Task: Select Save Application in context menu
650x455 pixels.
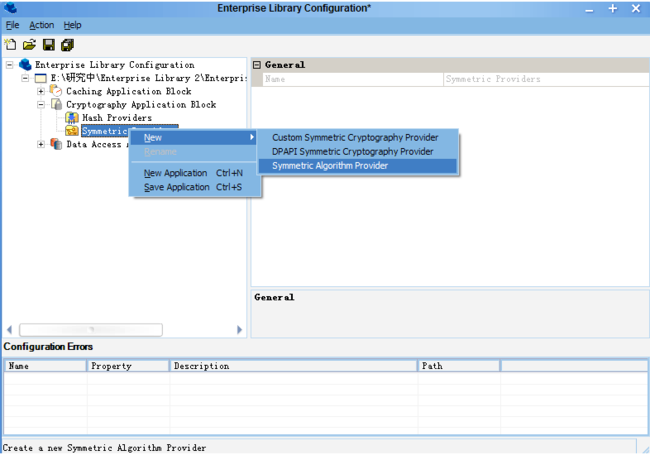Action: pos(193,187)
